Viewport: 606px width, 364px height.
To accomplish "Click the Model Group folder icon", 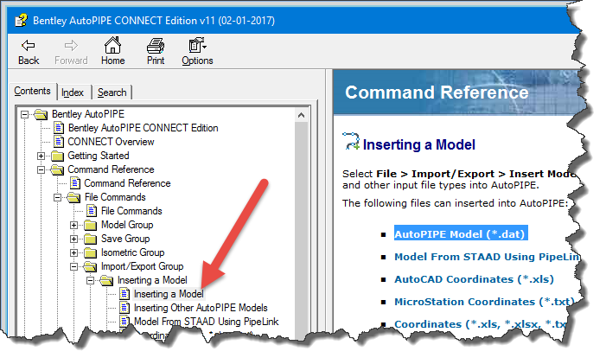I will coord(91,225).
